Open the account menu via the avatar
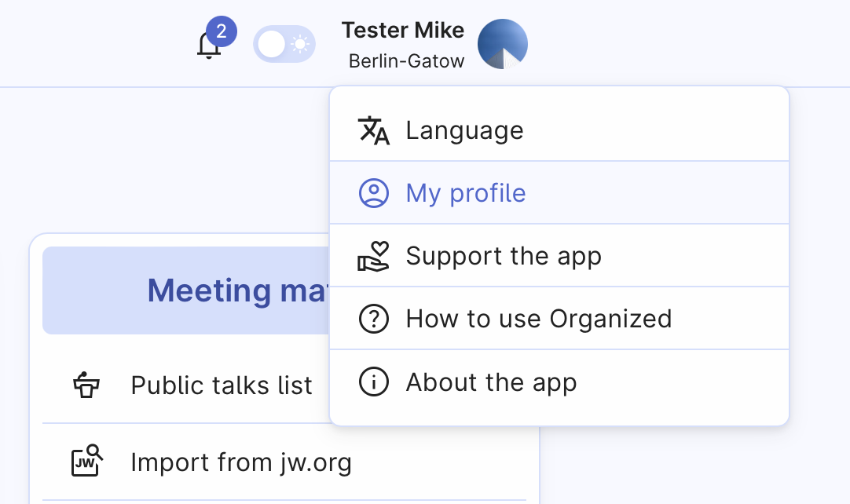The height and width of the screenshot is (504, 850). tap(501, 44)
